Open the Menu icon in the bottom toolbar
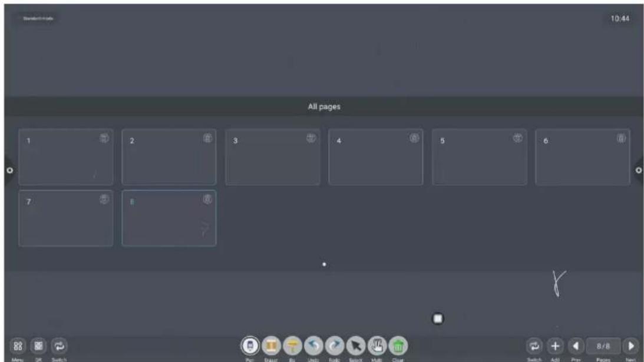 18,346
